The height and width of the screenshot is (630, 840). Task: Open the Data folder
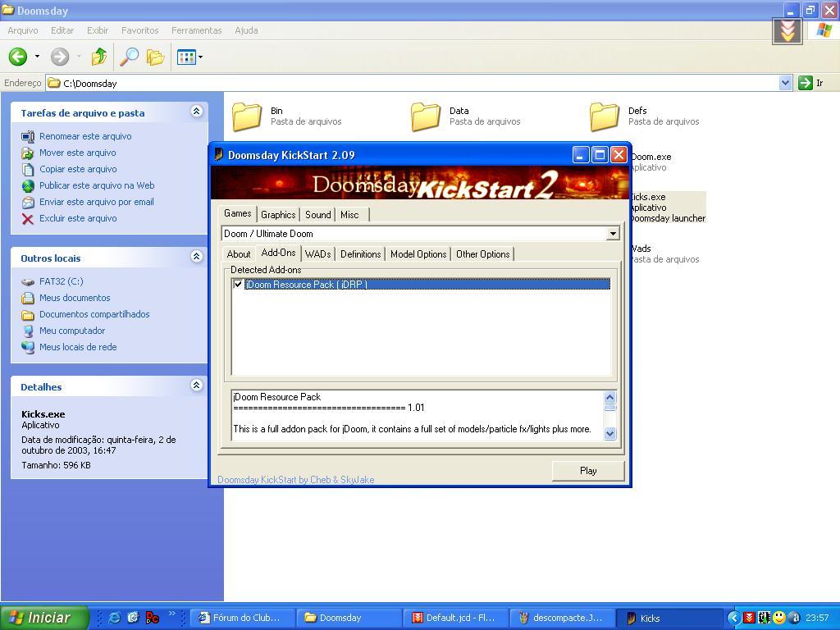coord(426,116)
